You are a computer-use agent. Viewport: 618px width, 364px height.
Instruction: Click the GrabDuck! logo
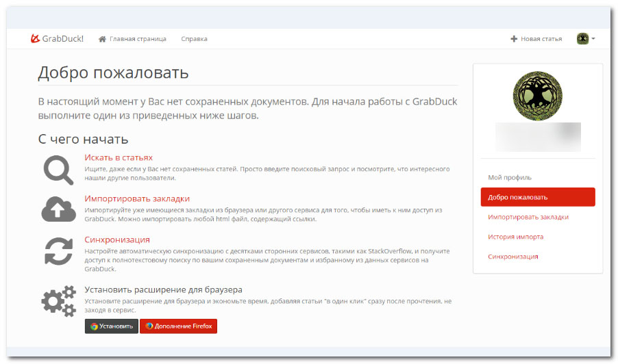tap(57, 38)
